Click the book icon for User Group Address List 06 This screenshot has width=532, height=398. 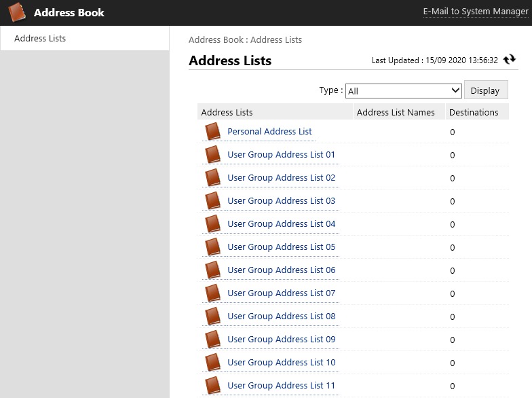pos(213,270)
